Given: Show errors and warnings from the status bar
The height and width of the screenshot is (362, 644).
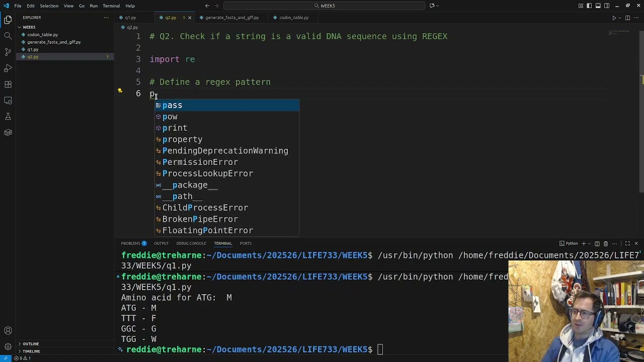Looking at the screenshot, I should point(23,358).
